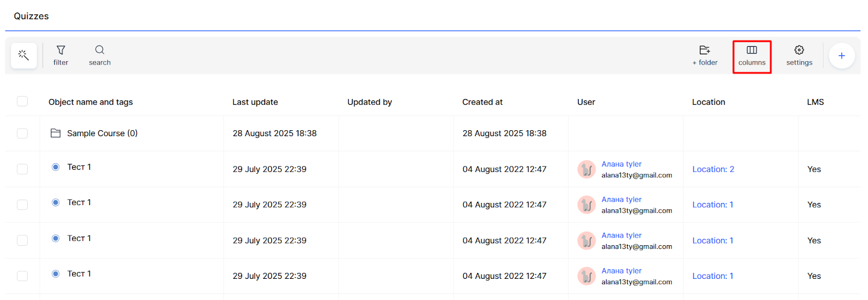The width and height of the screenshot is (868, 300).
Task: Click the Sample Course folder icon
Action: coord(55,133)
